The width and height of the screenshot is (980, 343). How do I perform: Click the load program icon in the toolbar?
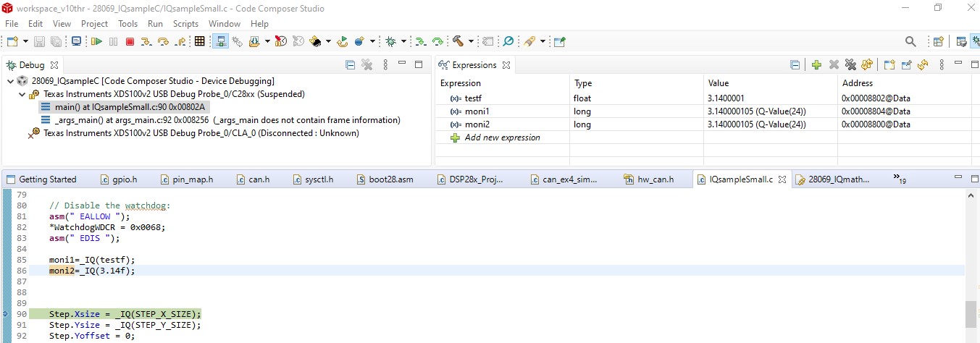[x=254, y=42]
